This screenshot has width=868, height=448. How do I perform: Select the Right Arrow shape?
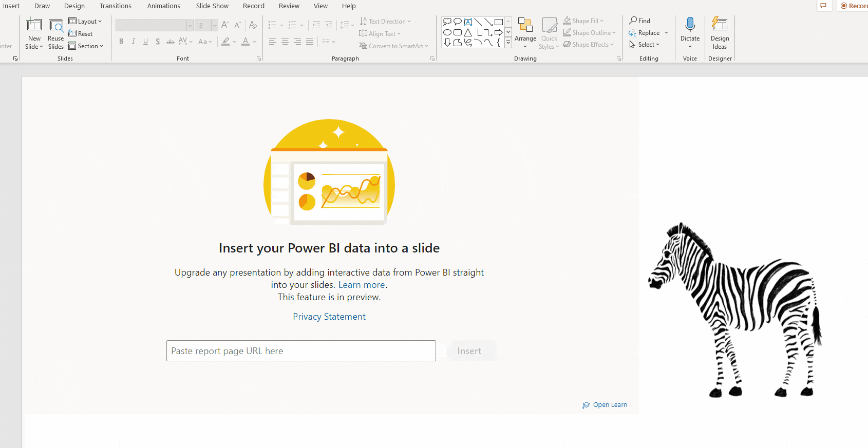tap(499, 32)
